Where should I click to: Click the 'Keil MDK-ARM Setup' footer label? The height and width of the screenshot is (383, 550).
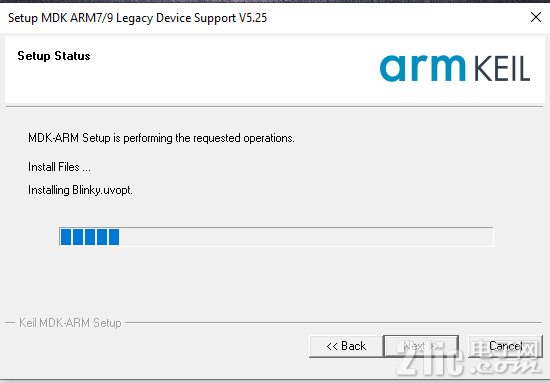[x=70, y=323]
